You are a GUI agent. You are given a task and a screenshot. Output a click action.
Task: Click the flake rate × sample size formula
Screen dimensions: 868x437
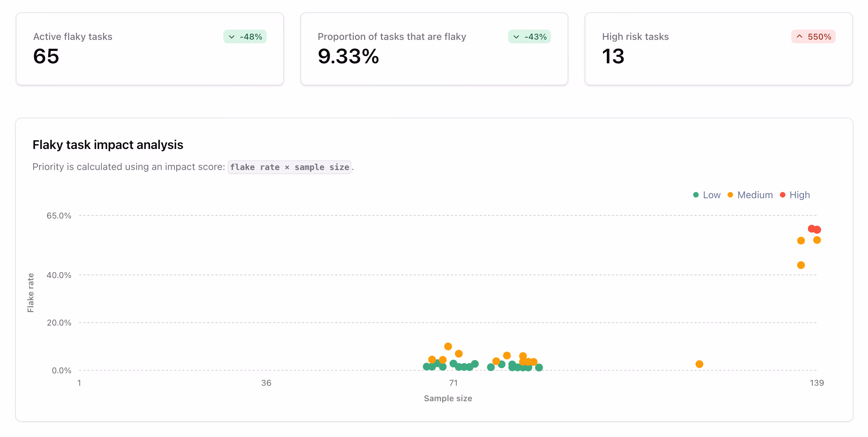289,167
